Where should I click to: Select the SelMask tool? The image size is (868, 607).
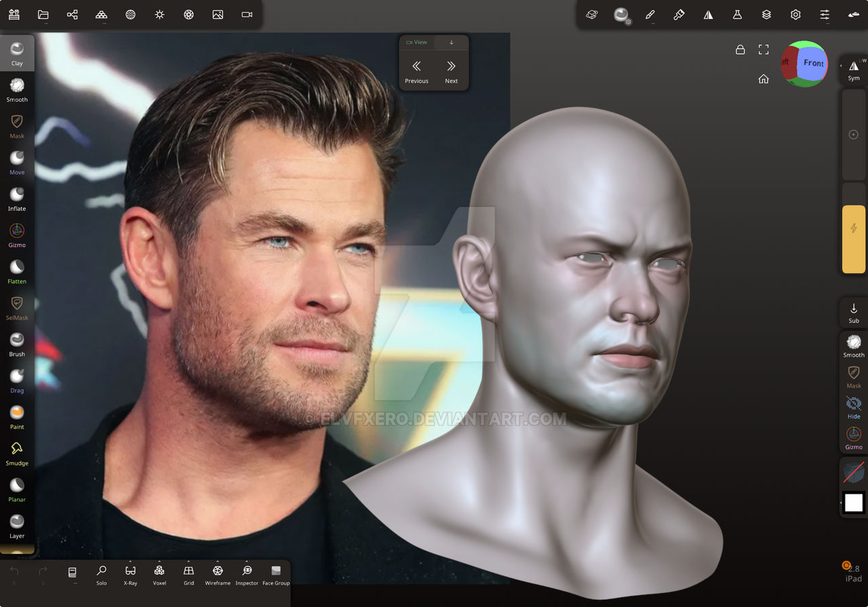click(17, 308)
